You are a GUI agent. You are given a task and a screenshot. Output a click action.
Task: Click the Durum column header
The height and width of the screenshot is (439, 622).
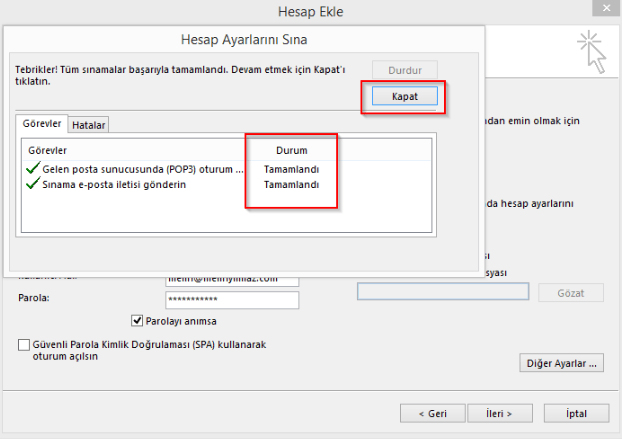(x=291, y=149)
